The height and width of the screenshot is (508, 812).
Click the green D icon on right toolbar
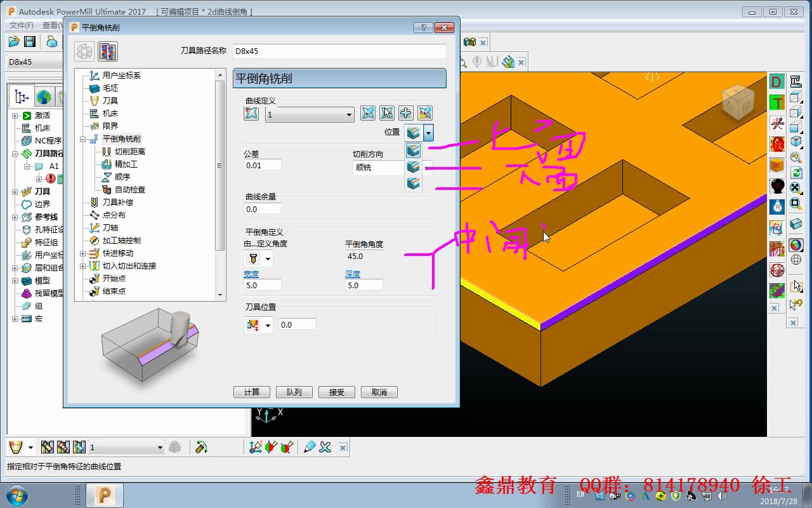click(777, 82)
